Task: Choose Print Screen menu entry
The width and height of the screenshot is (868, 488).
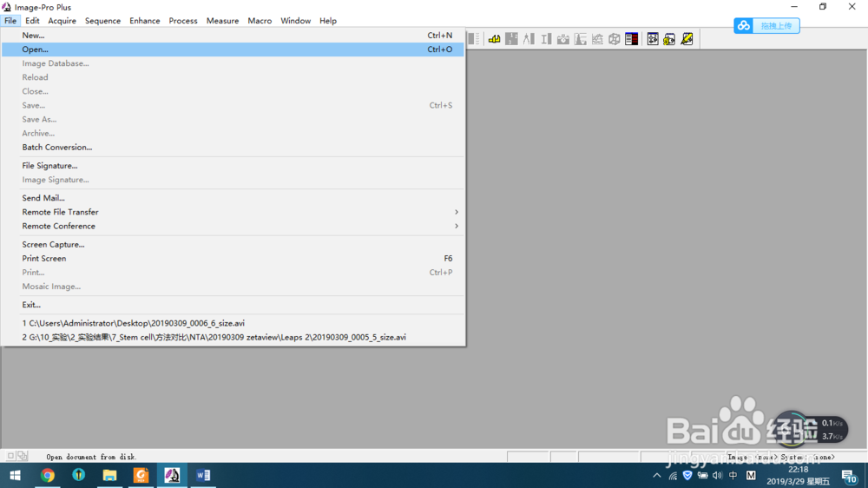Action: (x=233, y=258)
